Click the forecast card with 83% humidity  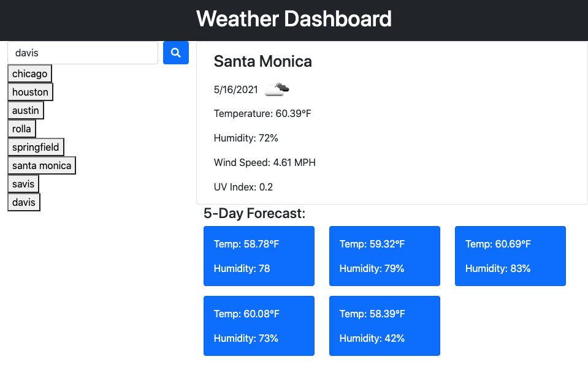510,256
